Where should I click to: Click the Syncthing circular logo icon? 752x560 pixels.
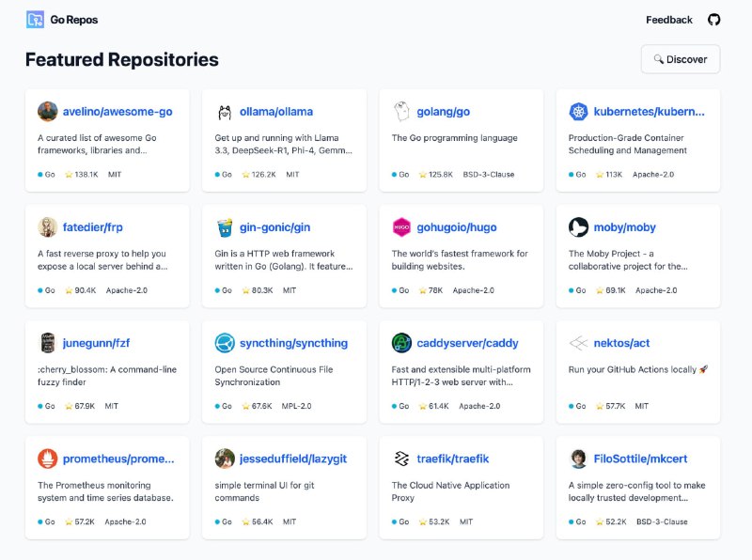click(225, 343)
